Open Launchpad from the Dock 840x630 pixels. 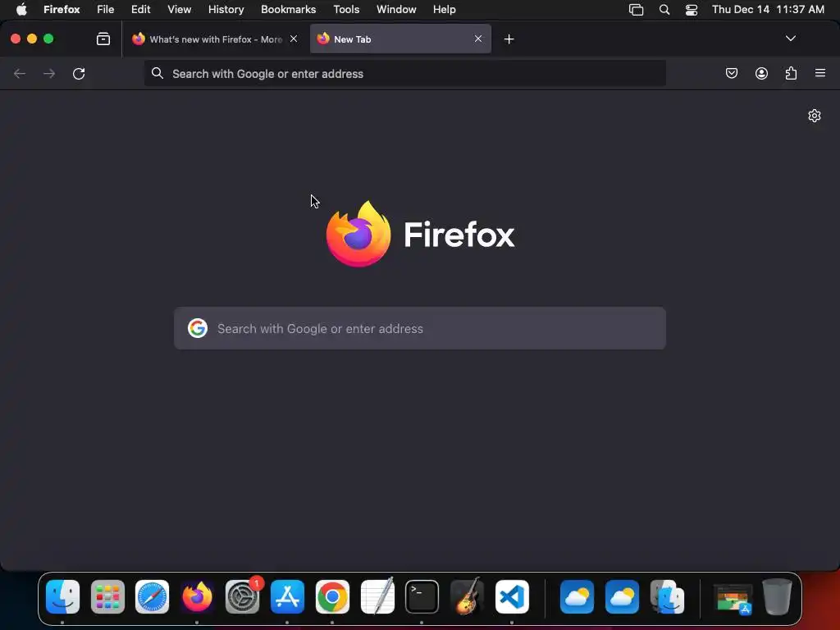click(107, 596)
